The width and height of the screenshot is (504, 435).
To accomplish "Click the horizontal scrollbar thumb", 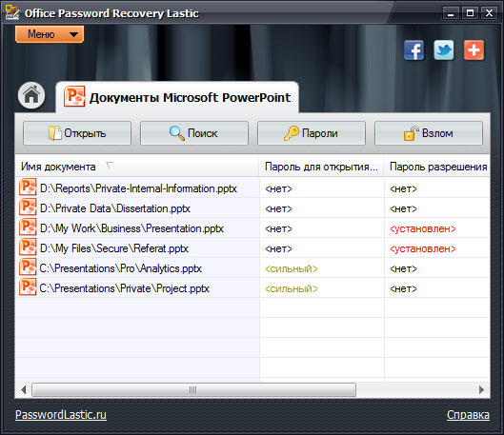I will (193, 389).
